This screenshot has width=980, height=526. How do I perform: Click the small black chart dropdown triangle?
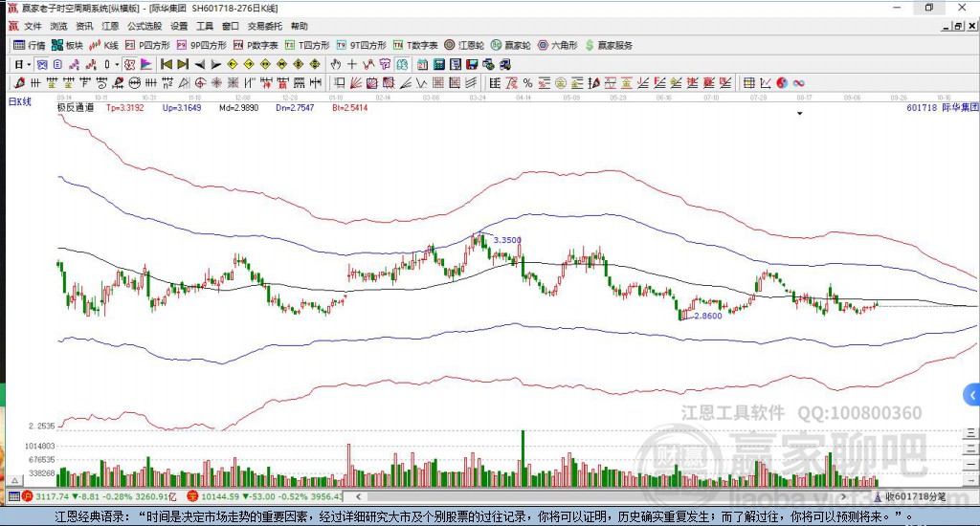pos(799,114)
